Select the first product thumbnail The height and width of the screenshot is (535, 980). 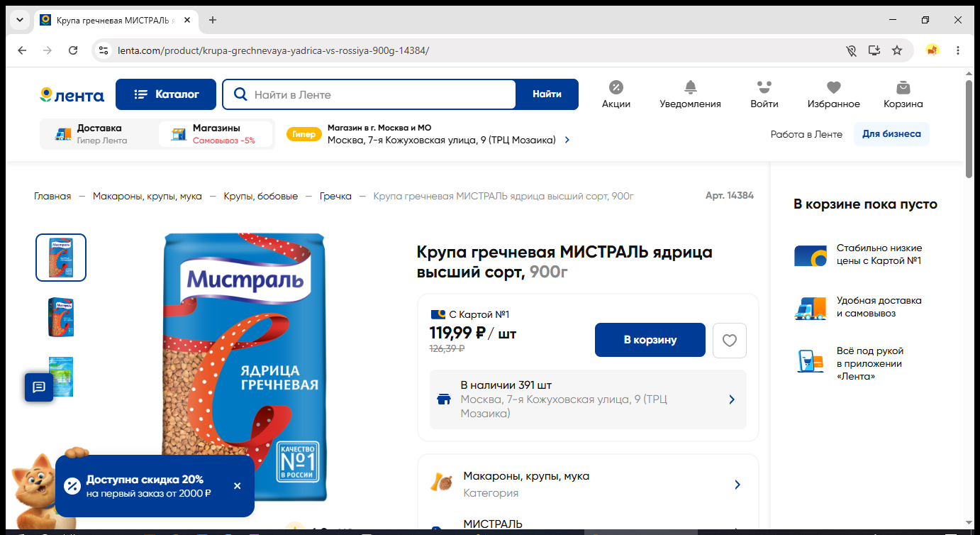pos(61,258)
